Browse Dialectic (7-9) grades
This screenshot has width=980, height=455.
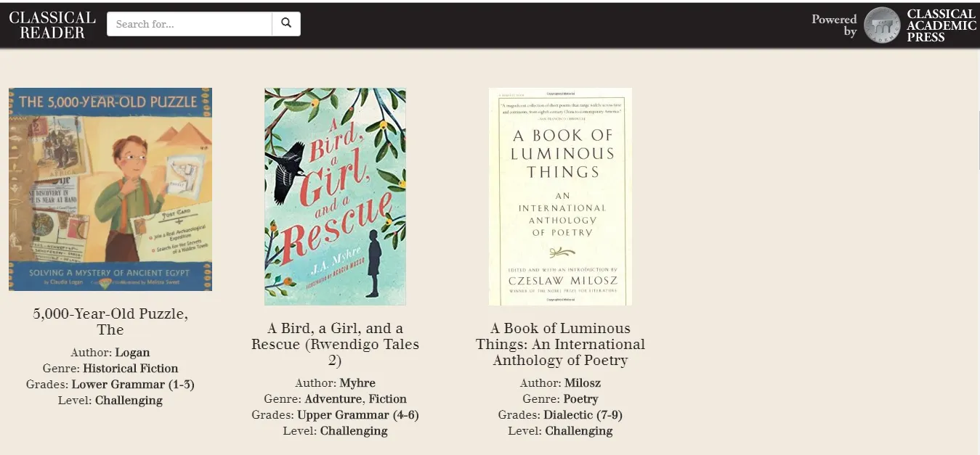pyautogui.click(x=583, y=415)
